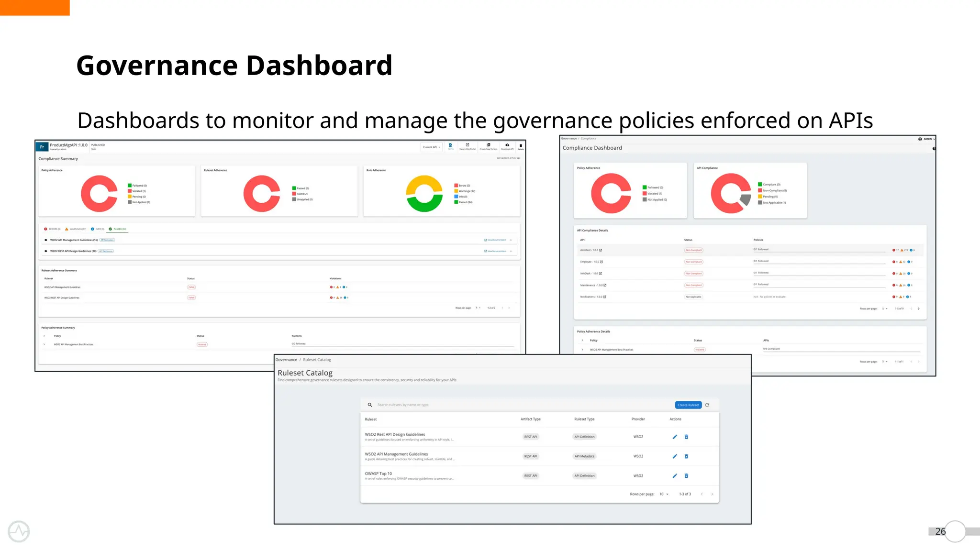The height and width of the screenshot is (551, 980).
Task: Click Non-Compliant status chip for Assistant API
Action: [x=693, y=250]
